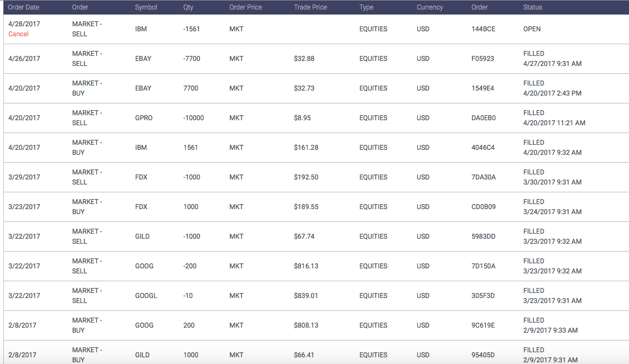This screenshot has width=629, height=364.
Task: Sort by Order Date column header
Action: pyautogui.click(x=23, y=7)
